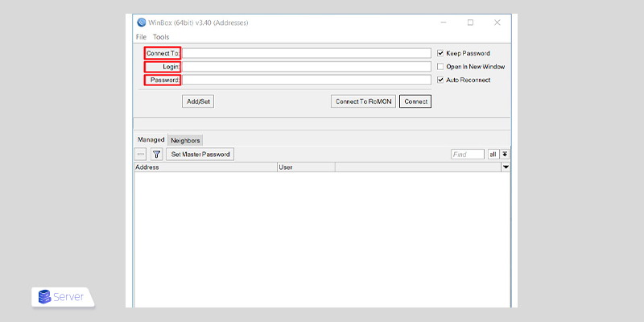This screenshot has height=322, width=644.
Task: Click the Set Master Password button
Action: click(200, 155)
